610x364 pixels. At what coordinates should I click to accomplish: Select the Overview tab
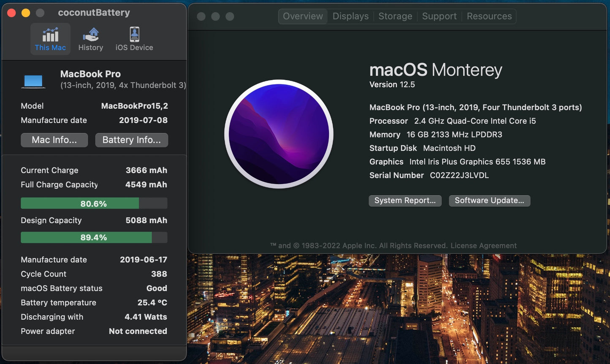(302, 16)
